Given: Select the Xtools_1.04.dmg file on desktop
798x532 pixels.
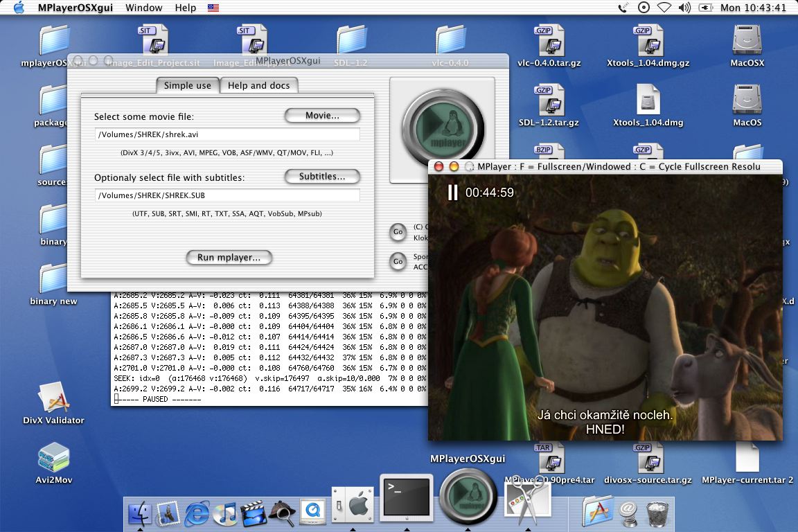Looking at the screenshot, I should click(648, 100).
